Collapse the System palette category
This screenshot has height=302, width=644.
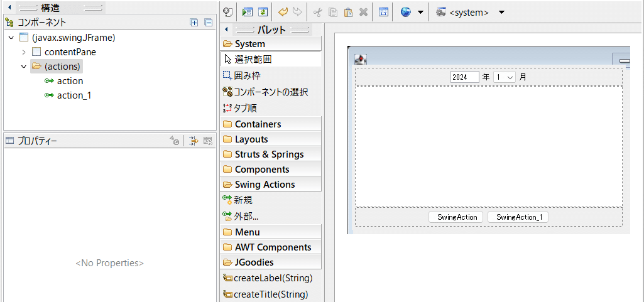271,43
